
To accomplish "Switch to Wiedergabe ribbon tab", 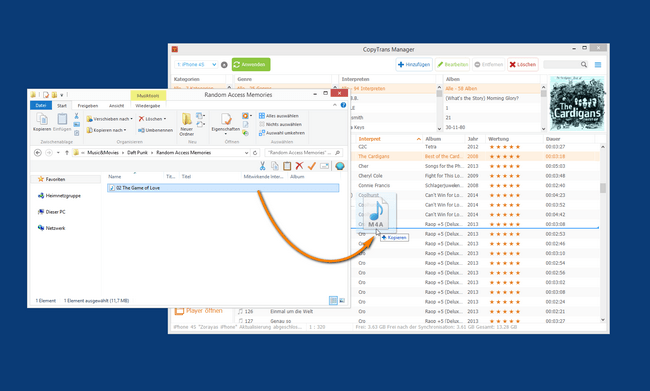I will click(x=148, y=106).
